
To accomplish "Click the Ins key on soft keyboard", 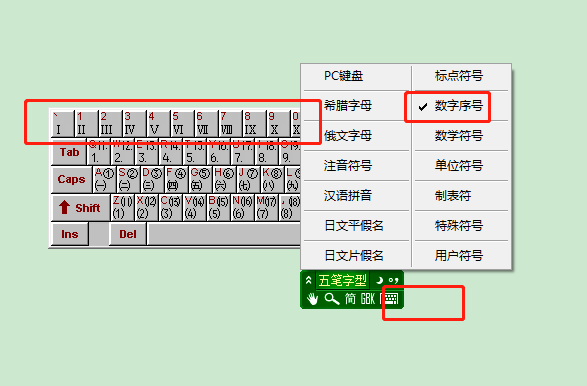I will 70,234.
